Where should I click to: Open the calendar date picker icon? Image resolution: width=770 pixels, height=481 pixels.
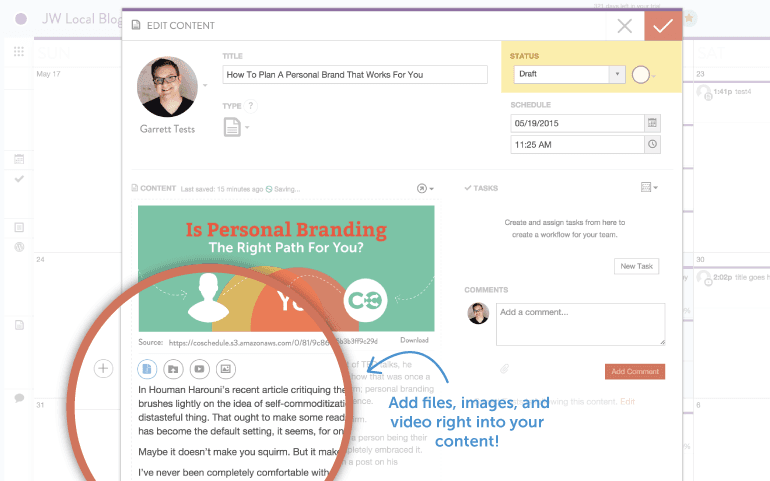coord(652,123)
